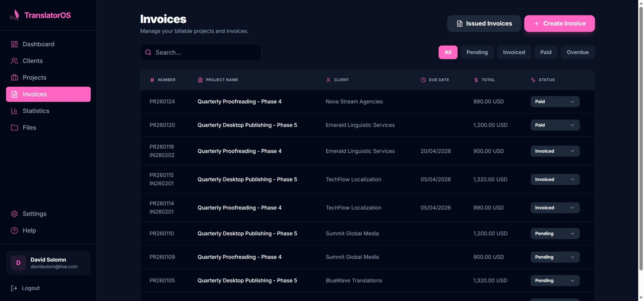Open Files via the folder icon
Screen dimensions: 644x301
tap(14, 127)
